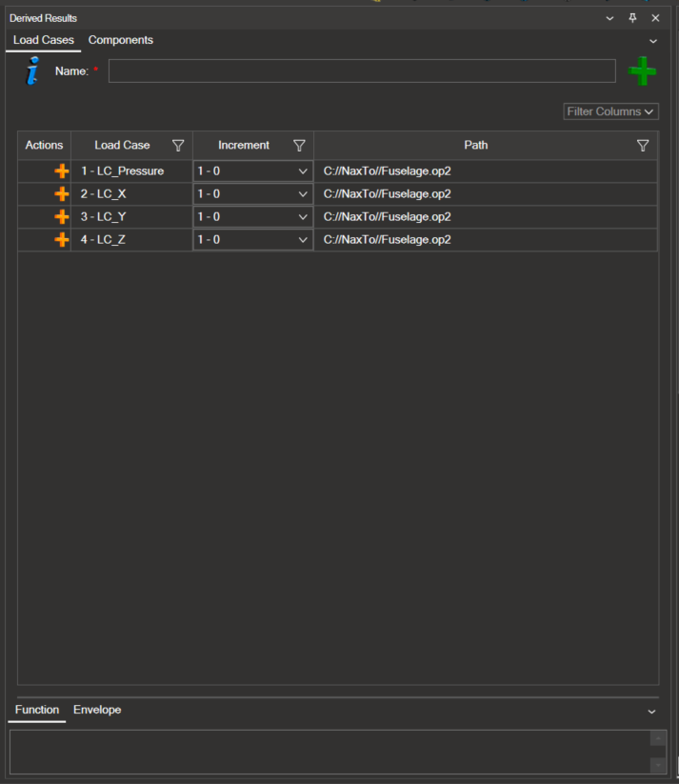Click orange plus for 3 - LC_Y row
The image size is (679, 784).
click(x=62, y=217)
